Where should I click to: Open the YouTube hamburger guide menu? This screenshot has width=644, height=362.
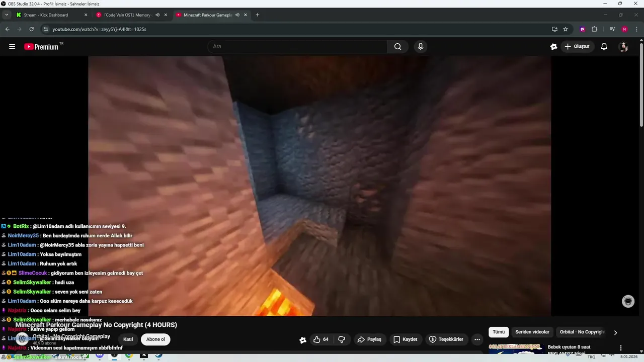click(x=12, y=47)
